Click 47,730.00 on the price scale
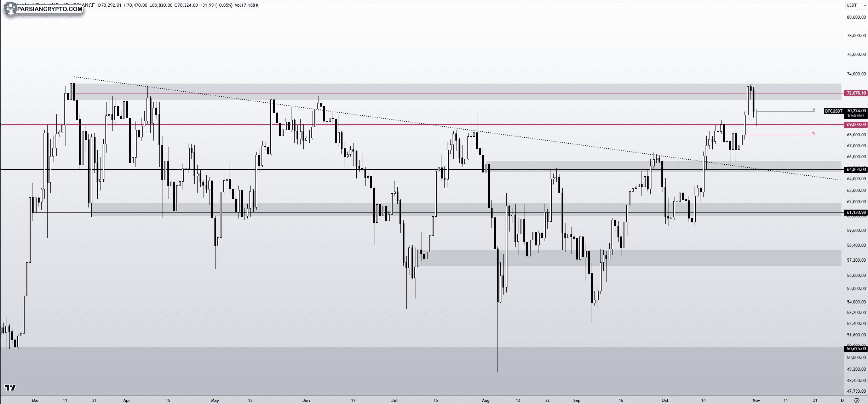868x404 pixels. tap(856, 391)
